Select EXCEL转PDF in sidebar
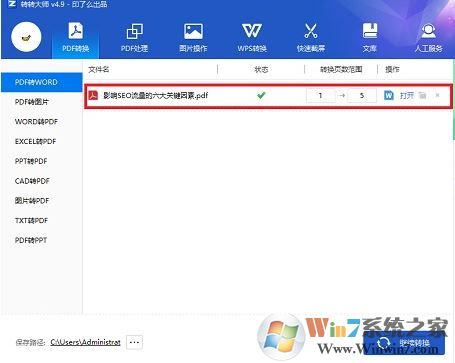Viewport: 455px width, 363px height. (x=35, y=141)
